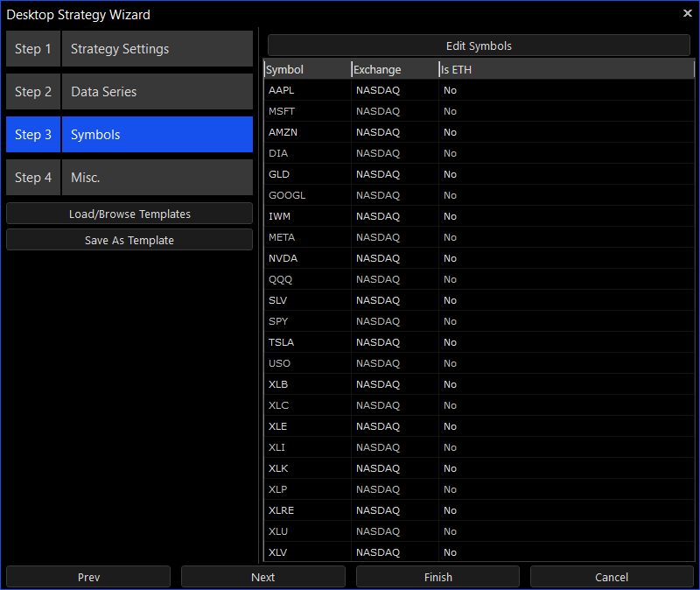
Task: Select the XLK symbol cell
Action: (x=308, y=468)
